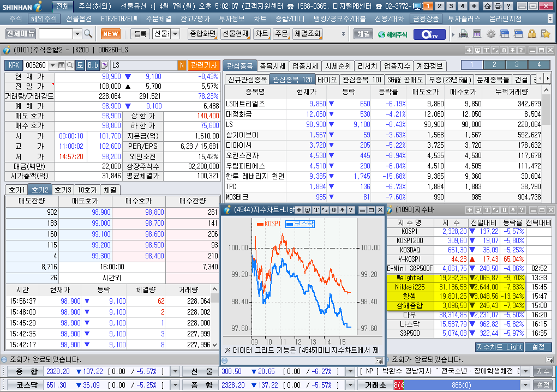Click the 해외주식 globe icon
557x392 pixels.
tap(393, 34)
